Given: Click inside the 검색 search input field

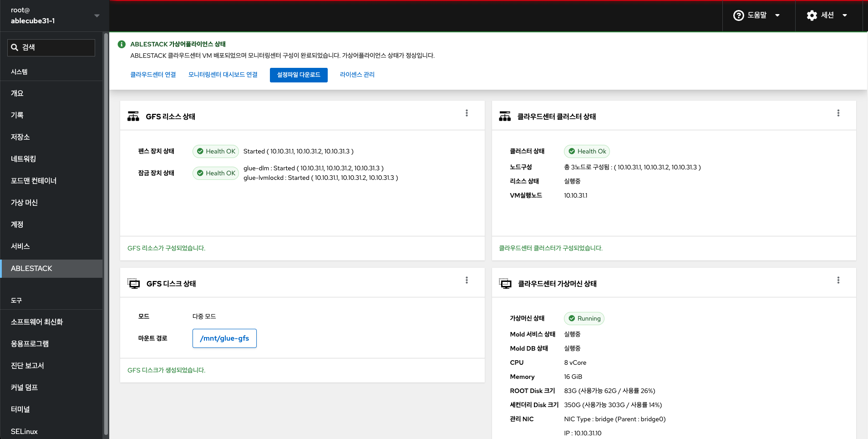Looking at the screenshot, I should coord(55,47).
